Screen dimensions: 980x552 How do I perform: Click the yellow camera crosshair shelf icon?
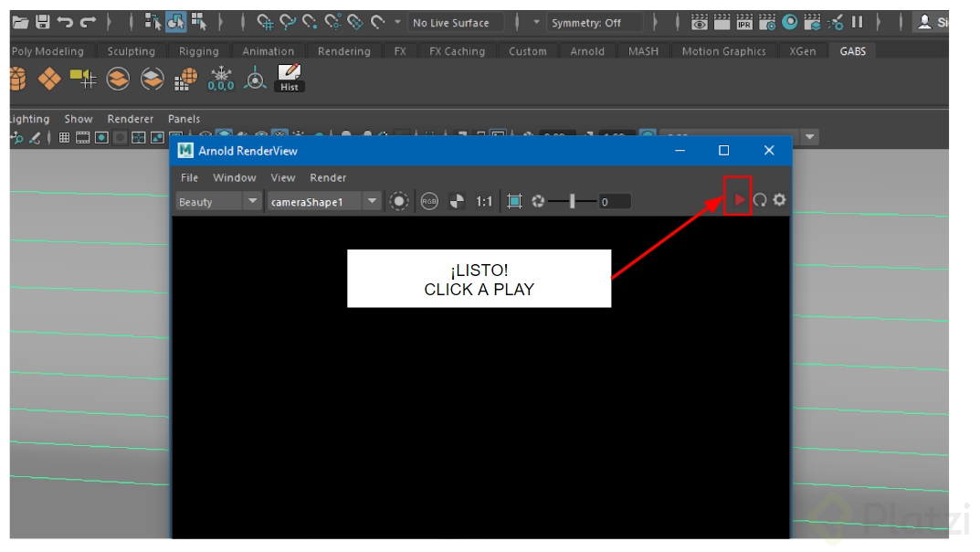[83, 79]
